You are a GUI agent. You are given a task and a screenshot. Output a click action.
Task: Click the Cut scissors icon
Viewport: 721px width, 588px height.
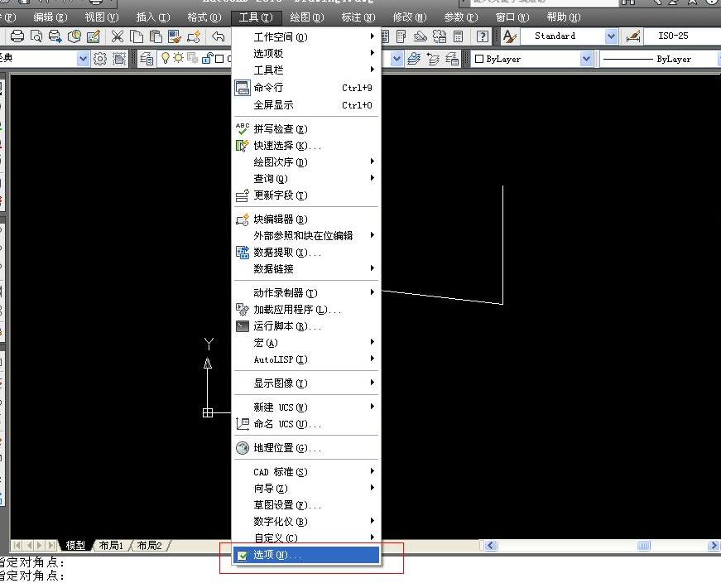[118, 36]
